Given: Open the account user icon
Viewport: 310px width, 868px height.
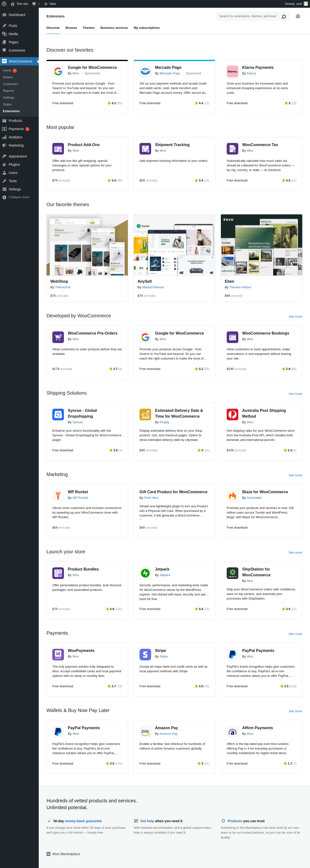Looking at the screenshot, I should [298, 16].
